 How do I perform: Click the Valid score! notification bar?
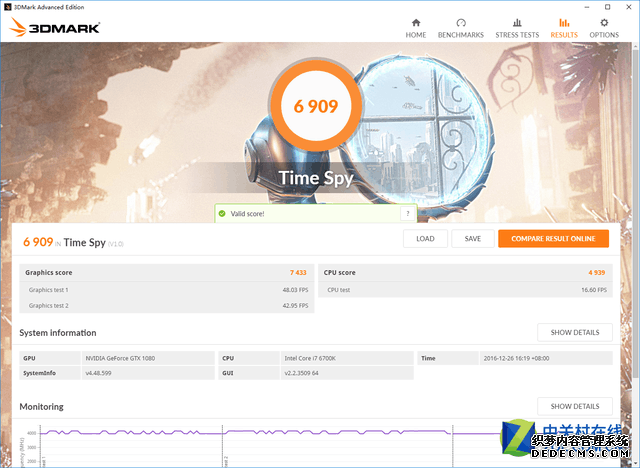coord(316,213)
